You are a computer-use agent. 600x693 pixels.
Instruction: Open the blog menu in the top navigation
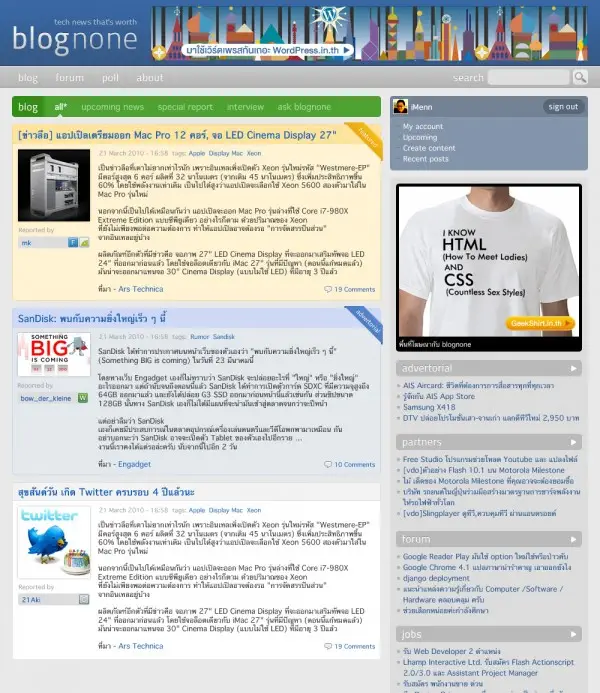[x=28, y=78]
